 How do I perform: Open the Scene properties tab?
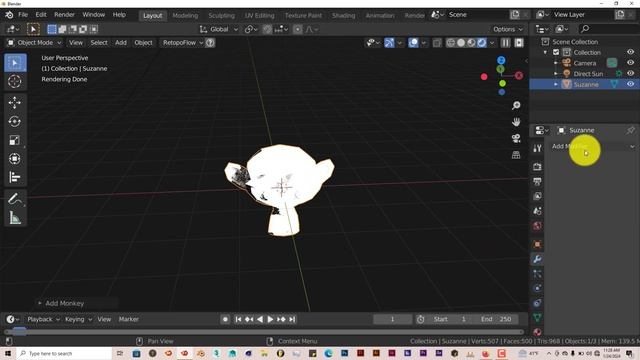538,211
